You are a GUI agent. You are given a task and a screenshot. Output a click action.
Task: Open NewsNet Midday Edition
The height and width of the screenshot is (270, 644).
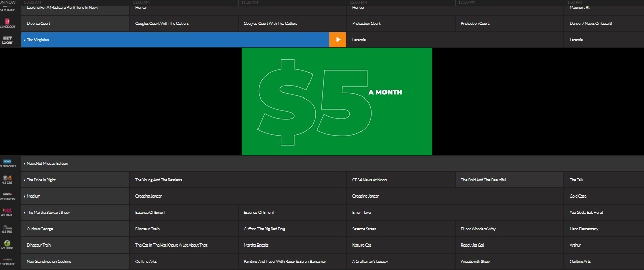coord(332,163)
